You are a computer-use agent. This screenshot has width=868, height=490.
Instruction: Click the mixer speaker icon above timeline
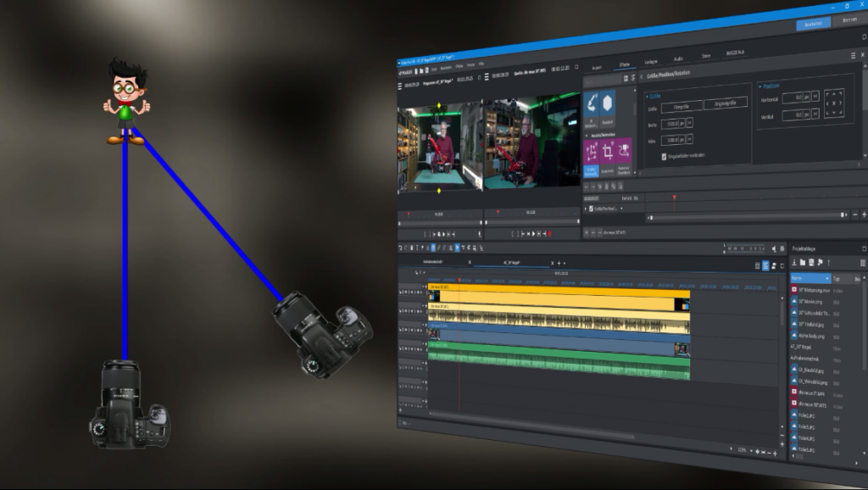coord(775,249)
